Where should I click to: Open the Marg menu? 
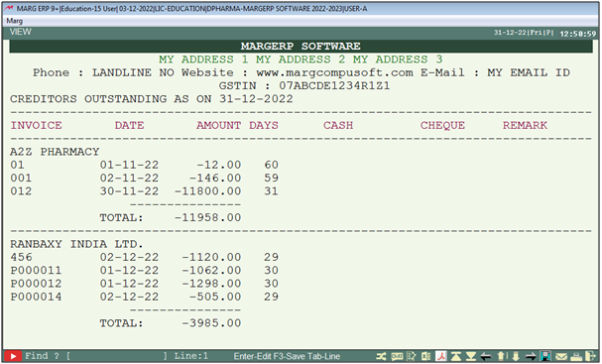15,21
